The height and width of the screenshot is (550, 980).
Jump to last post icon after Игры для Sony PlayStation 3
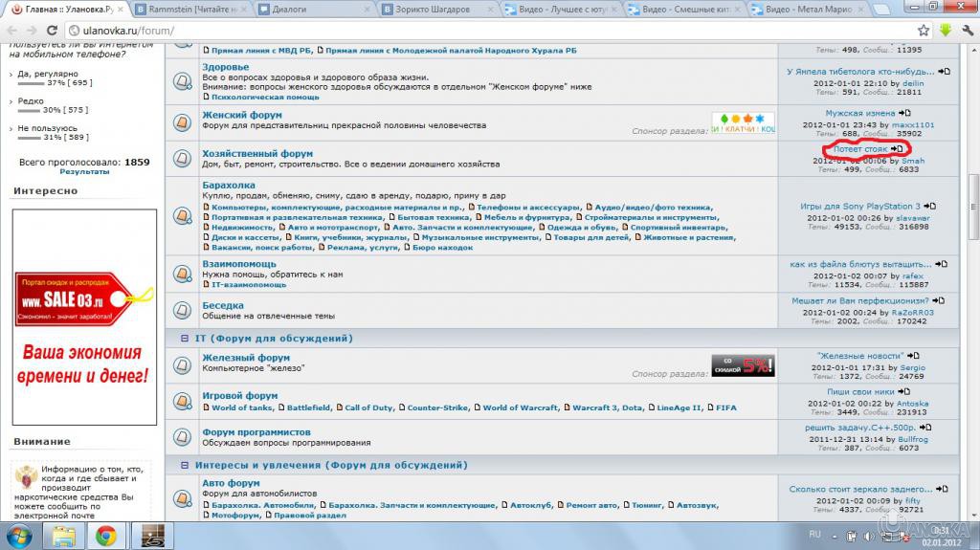[x=929, y=207]
